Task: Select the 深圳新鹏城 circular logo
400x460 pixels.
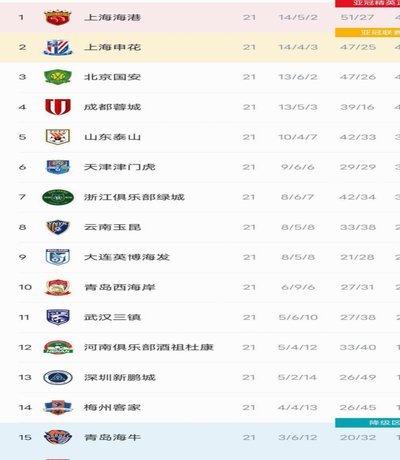Action: point(58,377)
